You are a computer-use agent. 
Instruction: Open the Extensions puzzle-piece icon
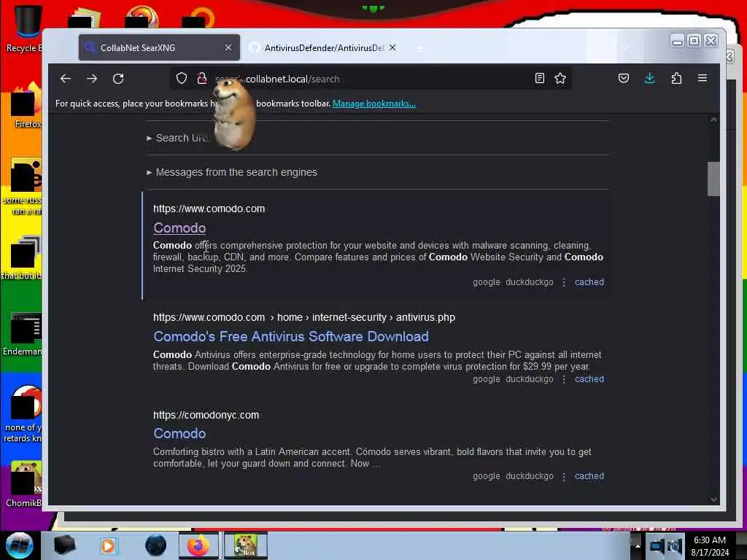coord(676,78)
